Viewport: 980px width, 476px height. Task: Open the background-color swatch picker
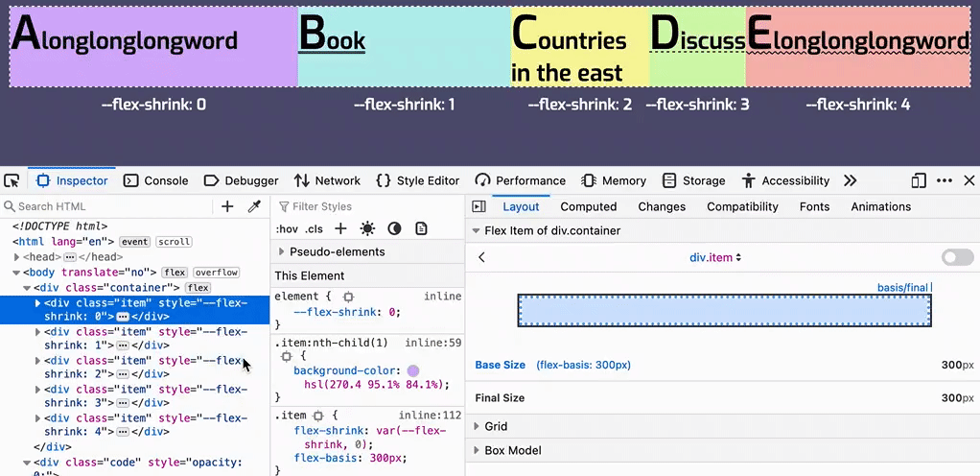(412, 370)
